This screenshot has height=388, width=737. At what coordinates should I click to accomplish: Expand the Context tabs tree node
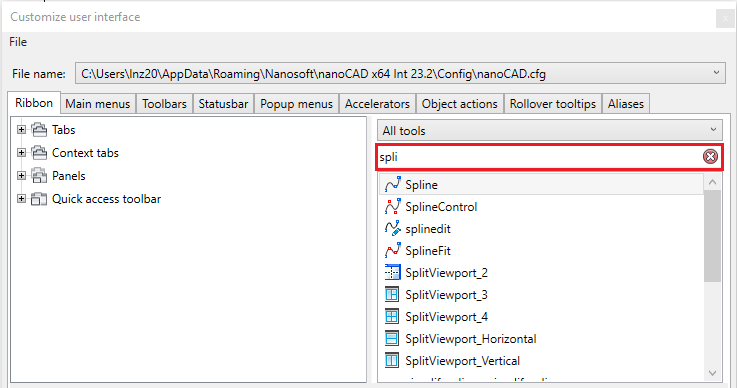(21, 152)
